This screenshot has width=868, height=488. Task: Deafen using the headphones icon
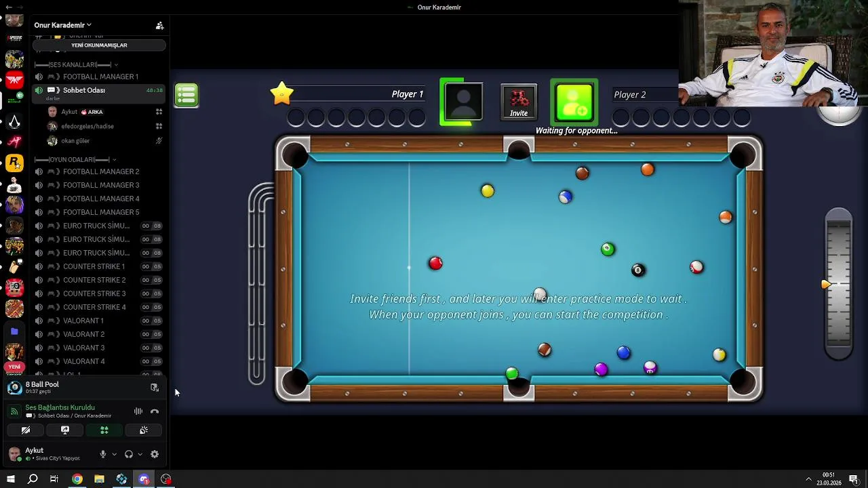(128, 454)
